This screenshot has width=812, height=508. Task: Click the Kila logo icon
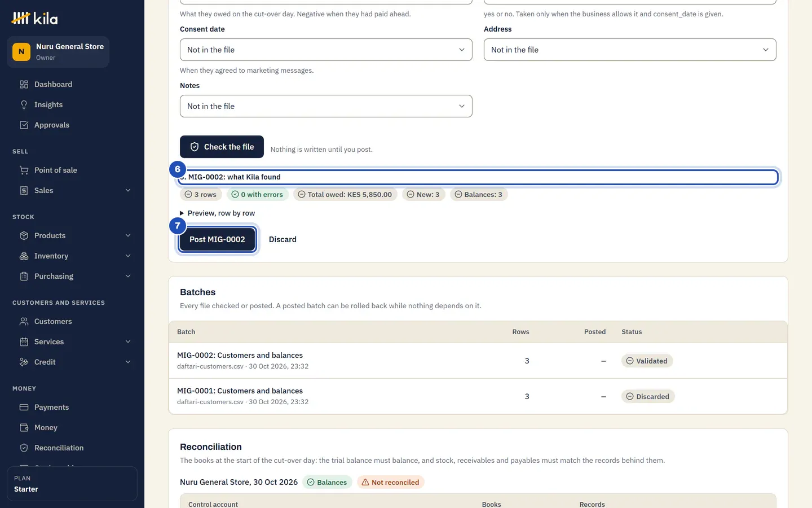21,19
